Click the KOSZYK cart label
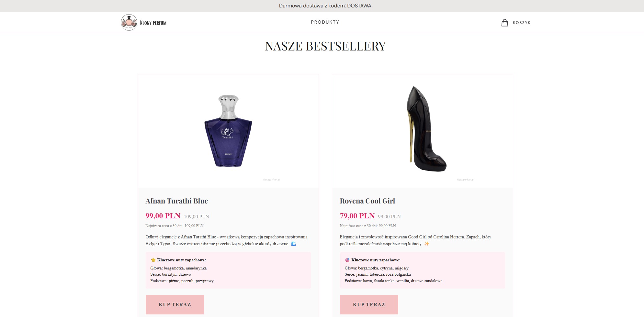The height and width of the screenshot is (317, 644). point(522,23)
